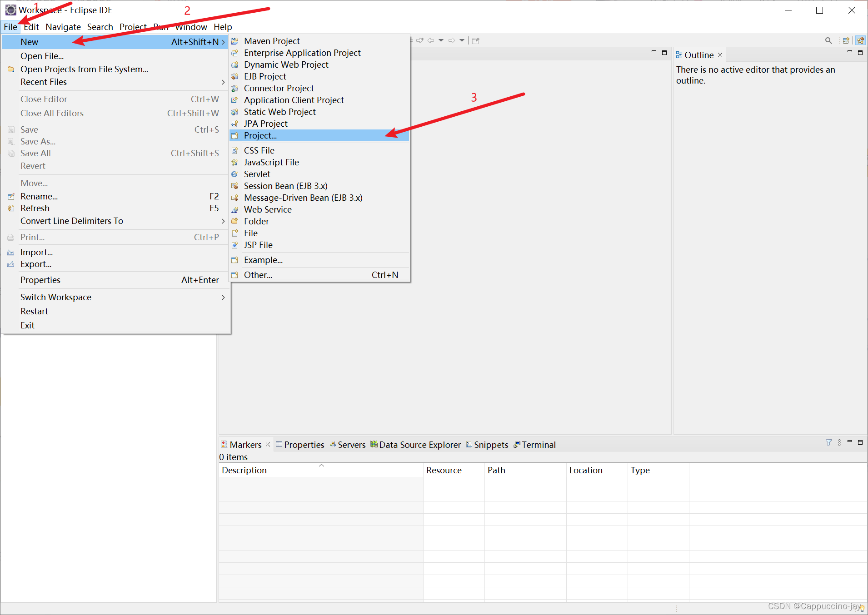Screen dimensions: 868x615
Task: Click the Folder icon in New submenu
Action: pos(235,222)
